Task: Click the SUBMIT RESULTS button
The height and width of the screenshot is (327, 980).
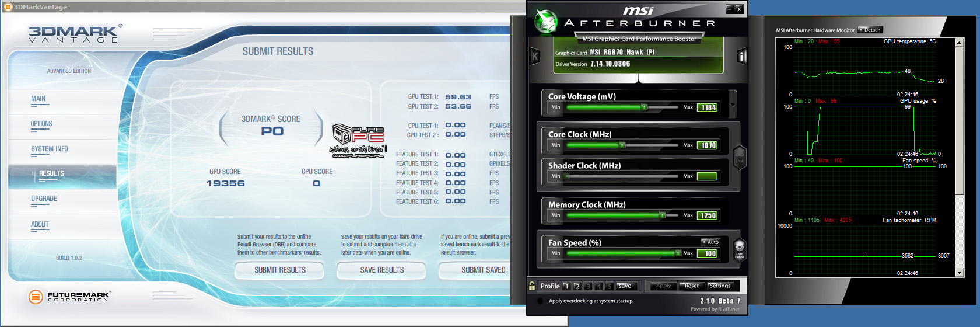Action: tap(280, 270)
